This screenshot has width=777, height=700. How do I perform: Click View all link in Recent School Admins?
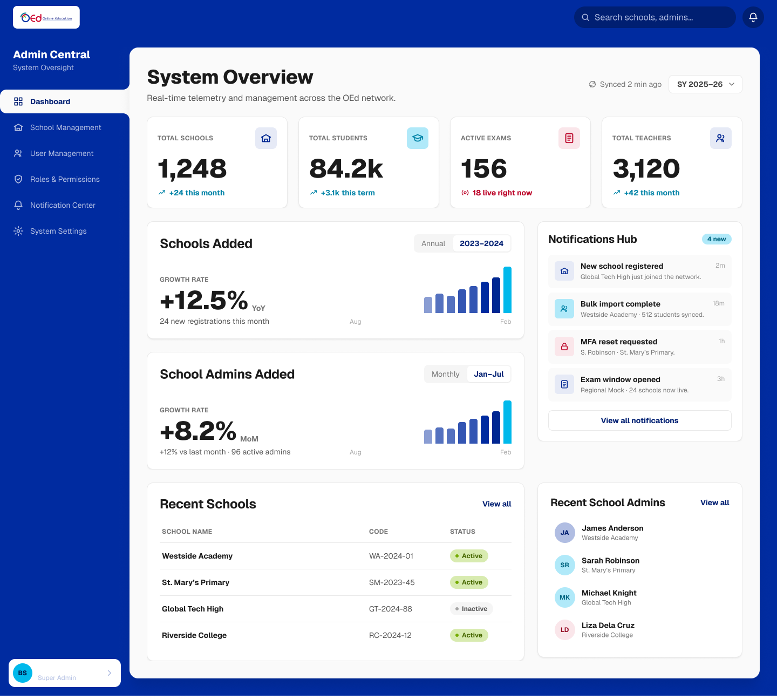715,502
